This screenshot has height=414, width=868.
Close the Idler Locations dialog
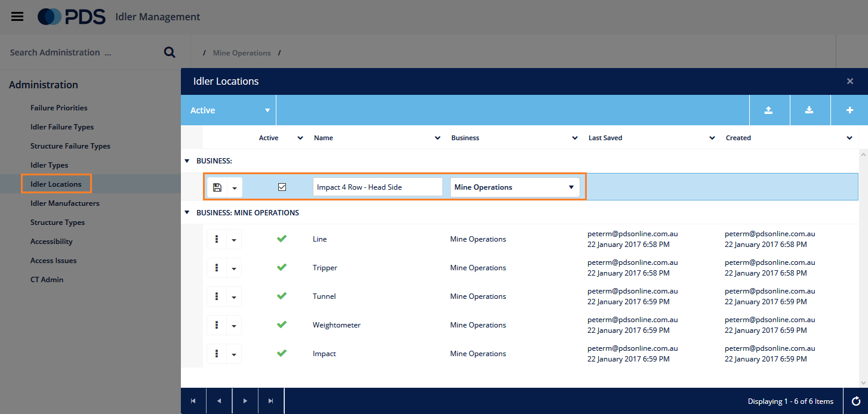[x=850, y=81]
